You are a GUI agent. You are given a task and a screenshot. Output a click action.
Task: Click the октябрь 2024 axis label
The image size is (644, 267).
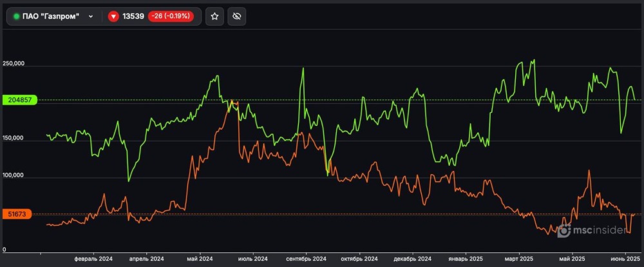[359, 259]
